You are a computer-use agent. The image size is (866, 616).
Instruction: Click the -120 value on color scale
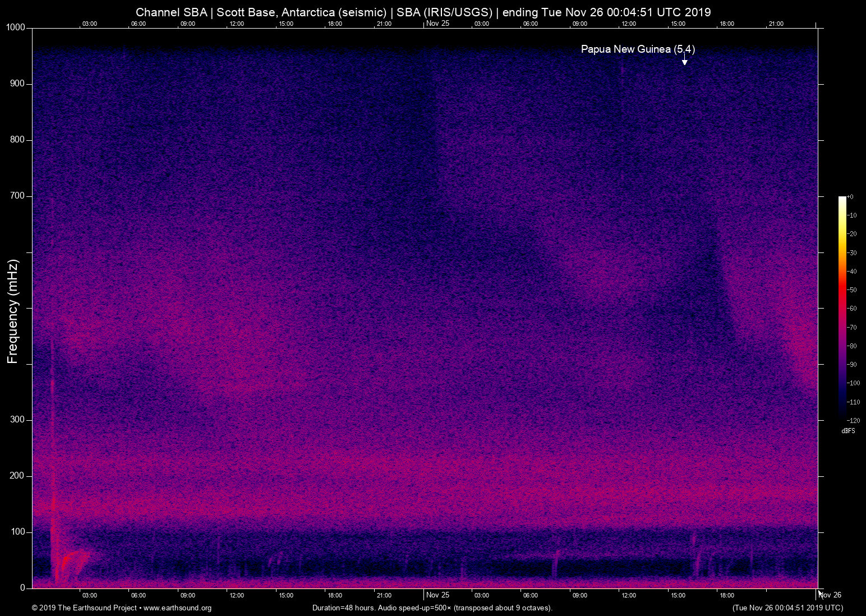pyautogui.click(x=853, y=421)
